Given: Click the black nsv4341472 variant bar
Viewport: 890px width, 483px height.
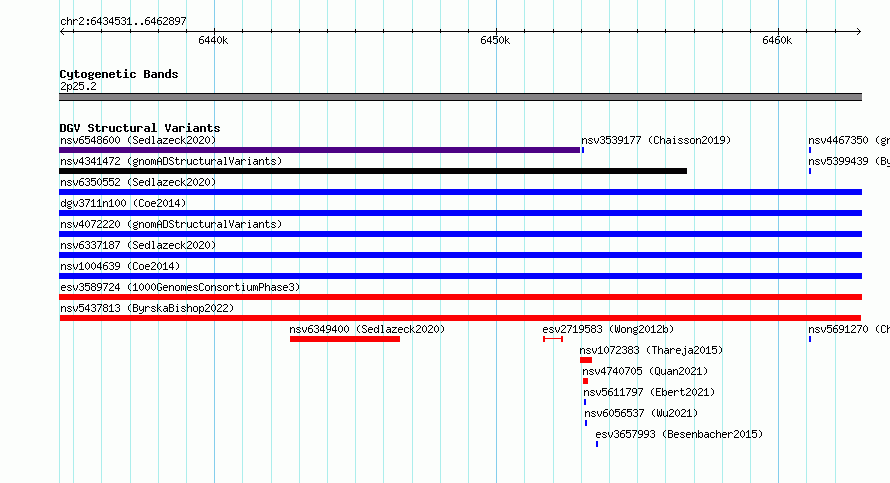Looking at the screenshot, I should click(373, 171).
